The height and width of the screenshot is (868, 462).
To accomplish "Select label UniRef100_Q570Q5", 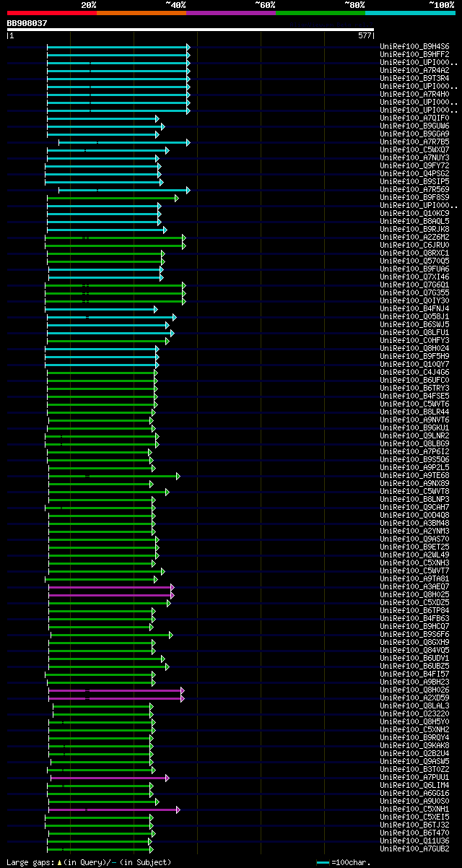I will (414, 261).
